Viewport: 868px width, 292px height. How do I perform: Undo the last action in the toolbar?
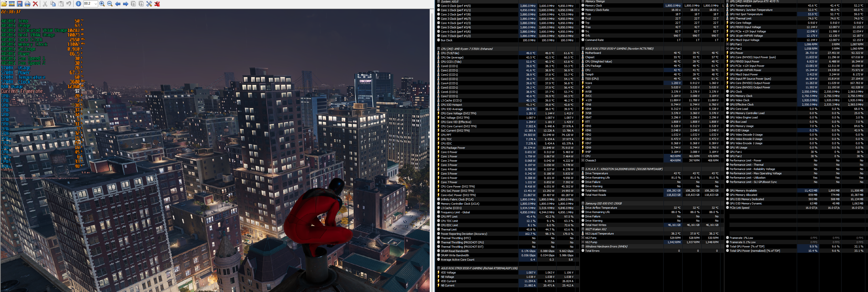[69, 4]
